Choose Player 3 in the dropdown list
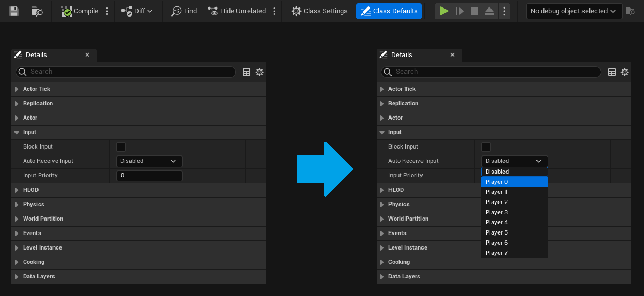This screenshot has width=644, height=296. point(514,212)
